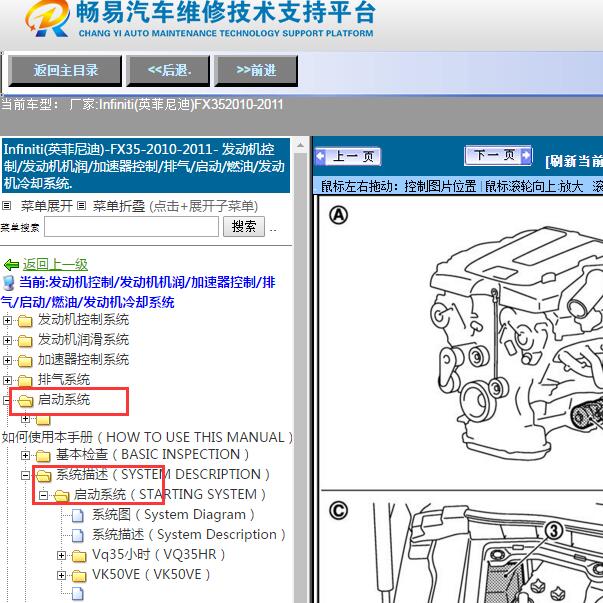Viewport: 603px width, 603px height.
Task: Click the 发动机润滑系统 folder icon
Action: [x=25, y=341]
